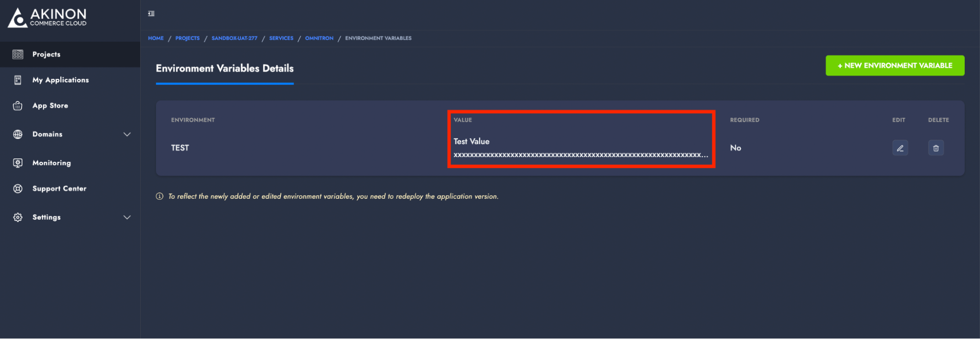Viewport: 980px width, 339px height.
Task: Select the Environment Variables Details tab
Action: 225,69
